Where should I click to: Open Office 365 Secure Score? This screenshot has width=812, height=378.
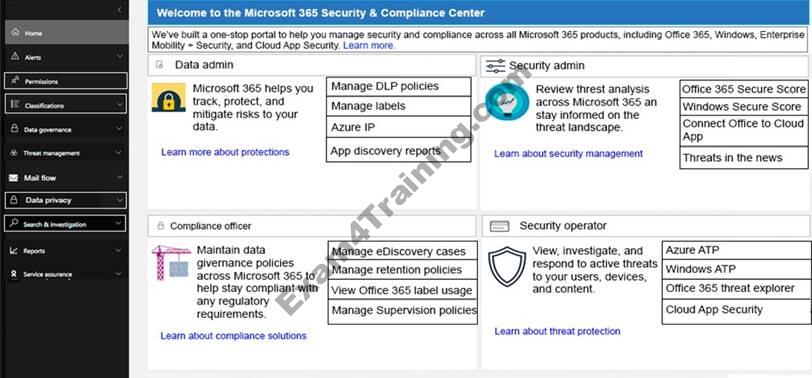(744, 89)
